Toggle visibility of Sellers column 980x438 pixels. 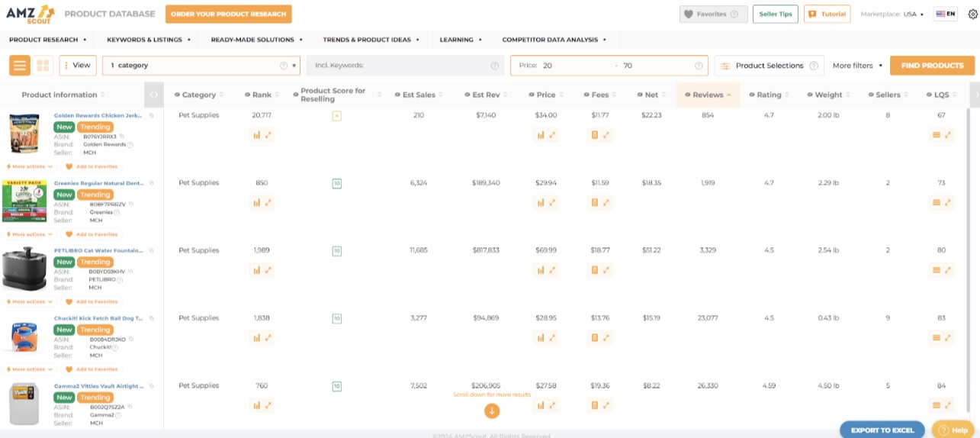(x=870, y=95)
